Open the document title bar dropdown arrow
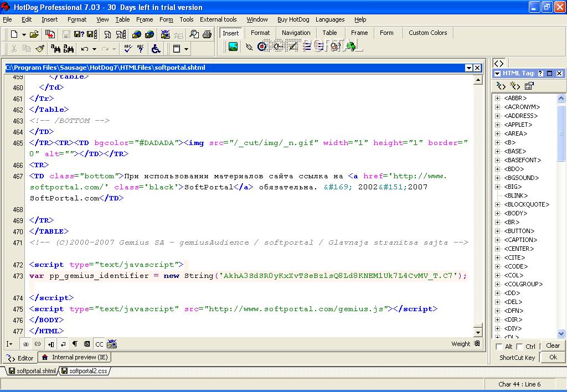 pos(468,68)
